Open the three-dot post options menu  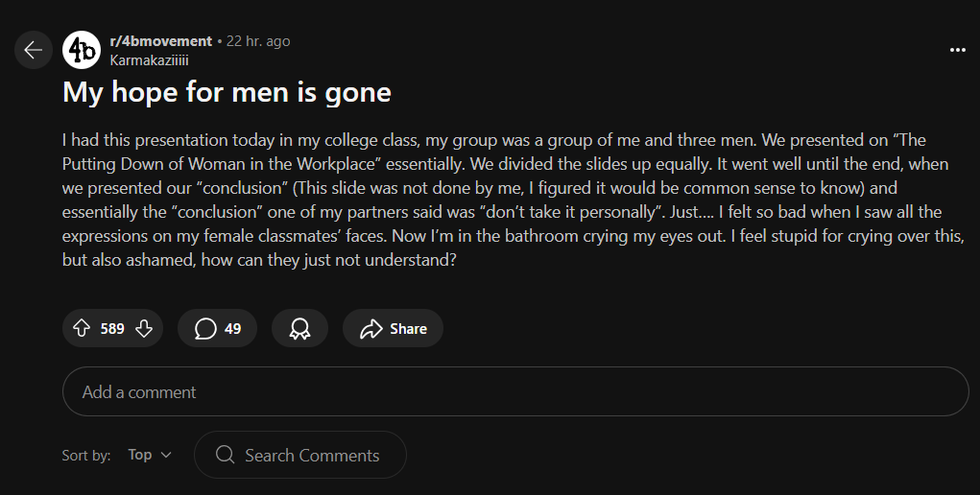(957, 49)
